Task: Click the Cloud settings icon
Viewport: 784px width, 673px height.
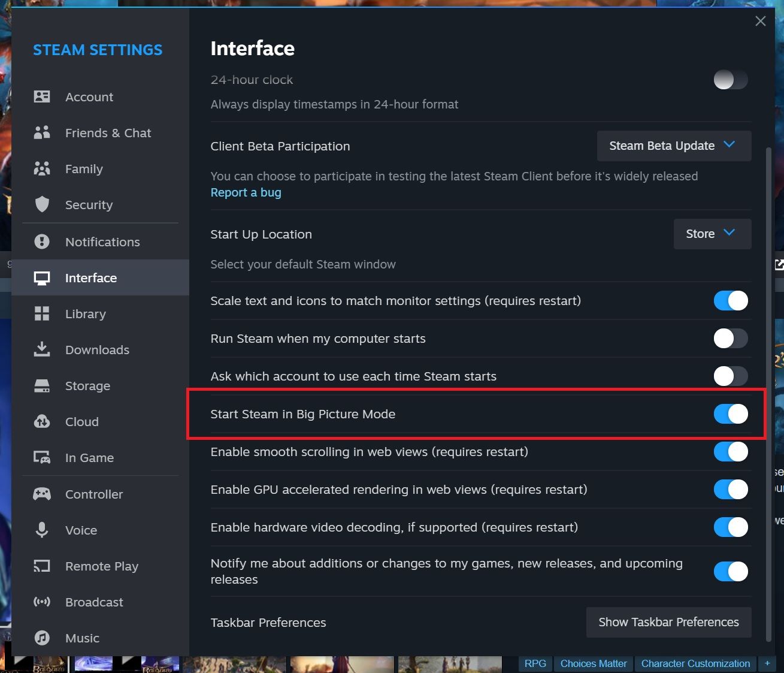Action: (x=42, y=421)
